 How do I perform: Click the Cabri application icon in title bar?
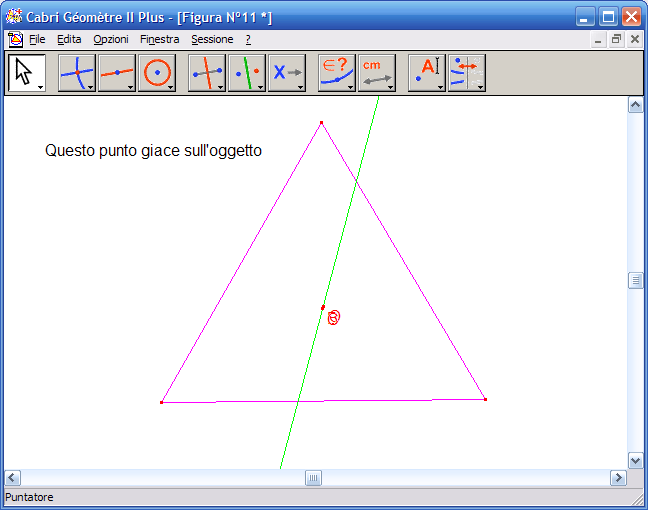coord(14,17)
